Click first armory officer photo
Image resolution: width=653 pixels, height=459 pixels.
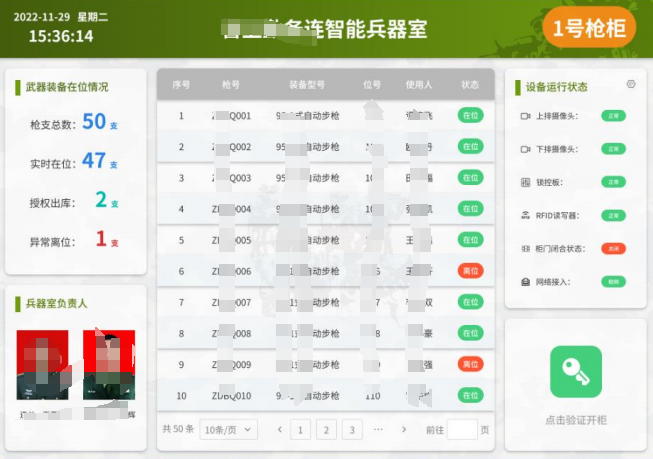click(x=42, y=365)
